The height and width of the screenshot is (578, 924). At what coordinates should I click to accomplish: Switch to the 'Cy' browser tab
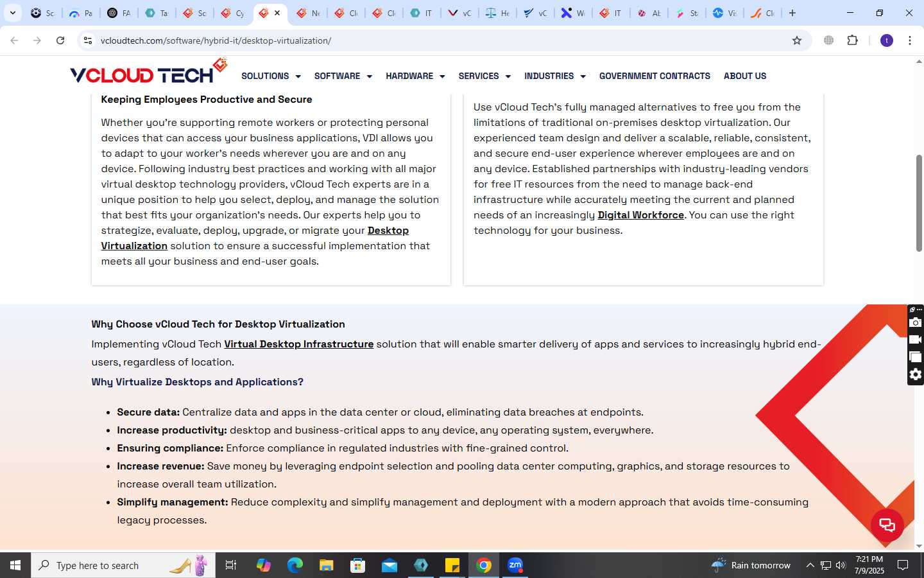tap(233, 13)
